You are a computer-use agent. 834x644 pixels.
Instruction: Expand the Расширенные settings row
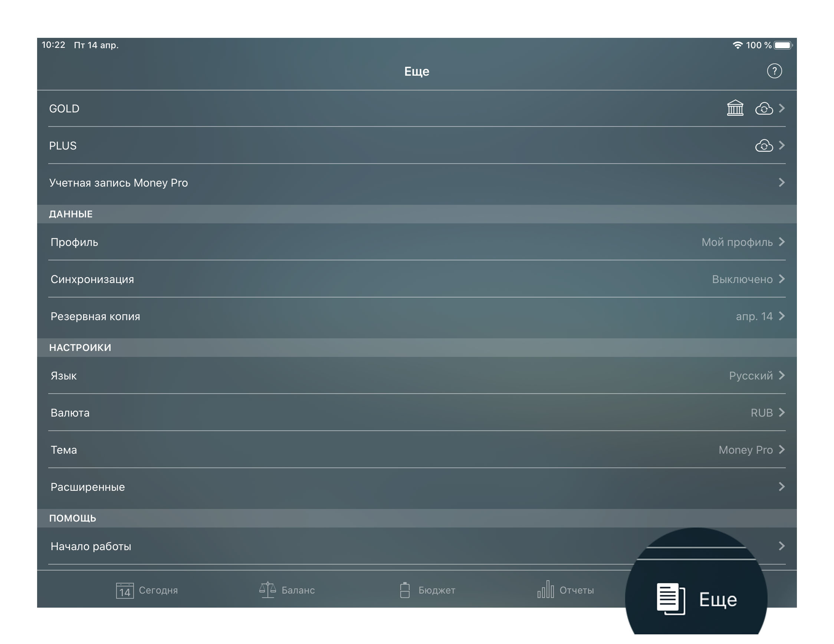pos(417,486)
